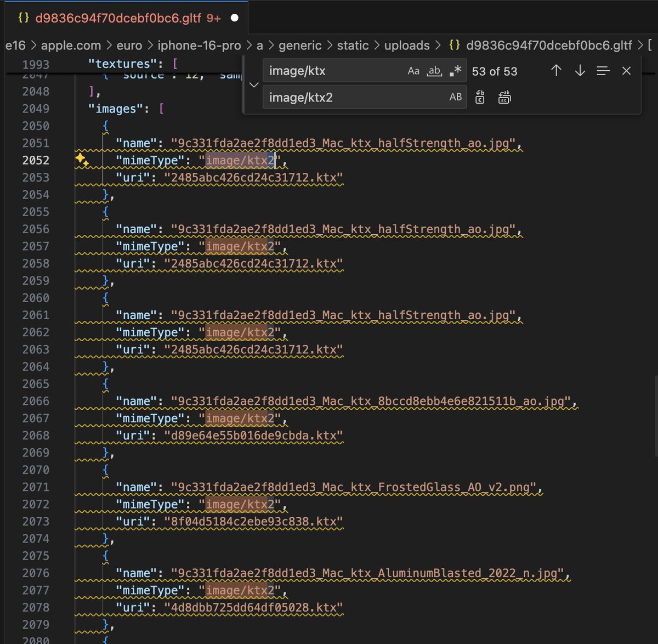
Task: Open the static breadcrumb dropdown
Action: tap(353, 46)
